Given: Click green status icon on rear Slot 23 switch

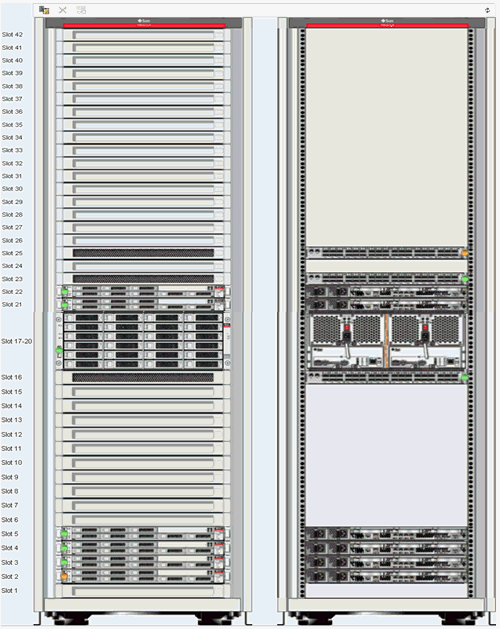Looking at the screenshot, I should tap(465, 279).
